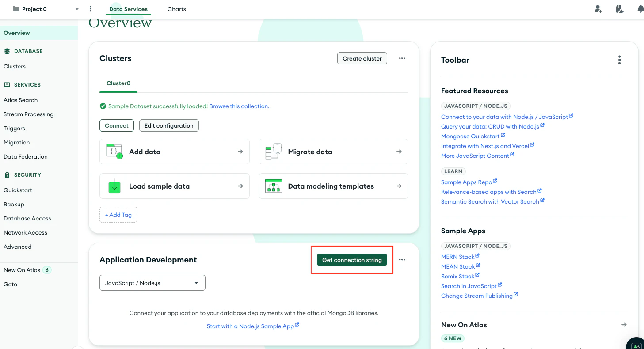Screen dimensions: 644x349
Task: Click the Load sample data download icon
Action: [x=114, y=186]
